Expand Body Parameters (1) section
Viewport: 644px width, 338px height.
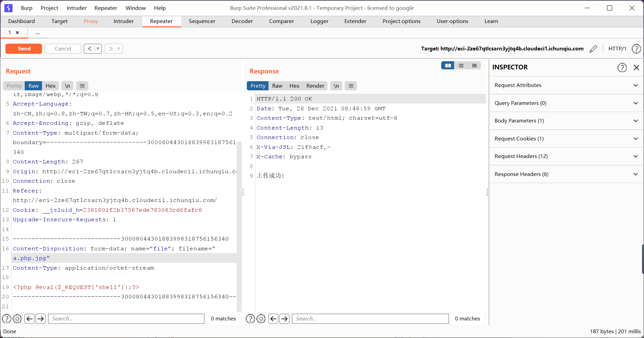(x=566, y=121)
